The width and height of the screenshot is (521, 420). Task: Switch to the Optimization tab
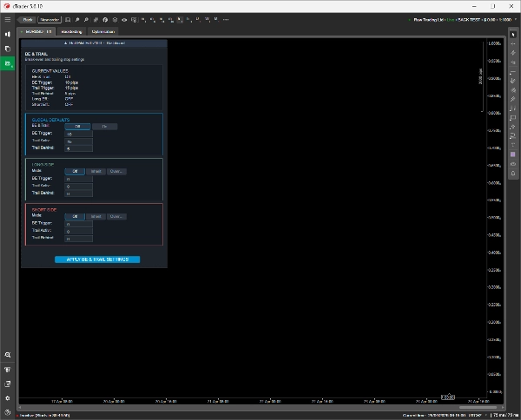pyautogui.click(x=103, y=31)
